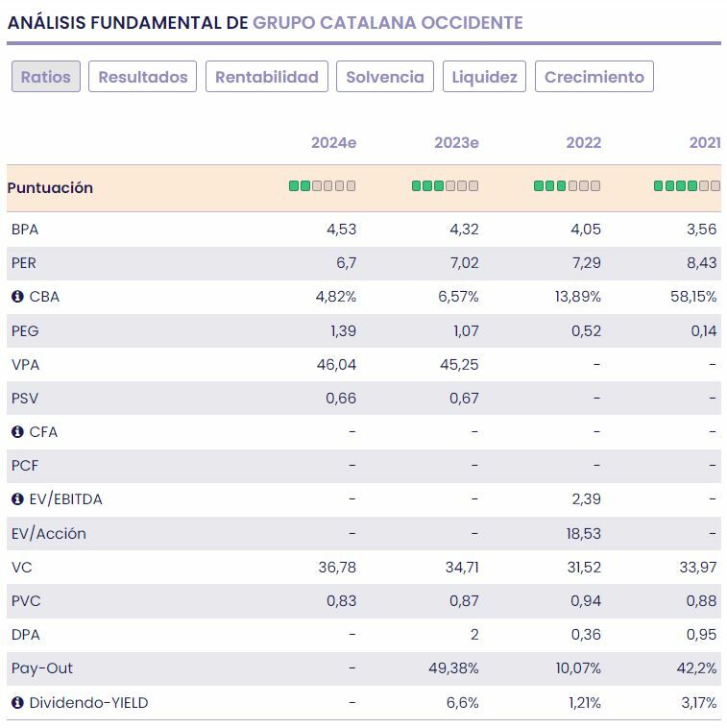Click the PER row label
Viewport: 727px width, 728px height.
24,263
